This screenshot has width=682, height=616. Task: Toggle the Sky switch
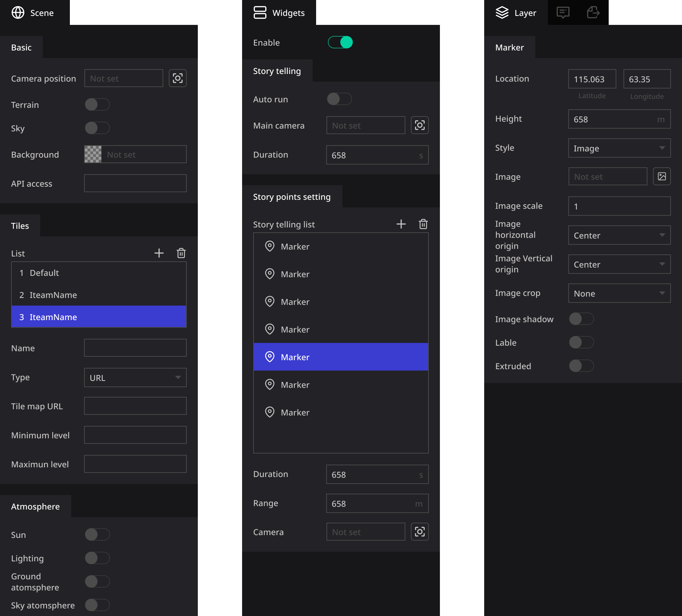tap(98, 128)
